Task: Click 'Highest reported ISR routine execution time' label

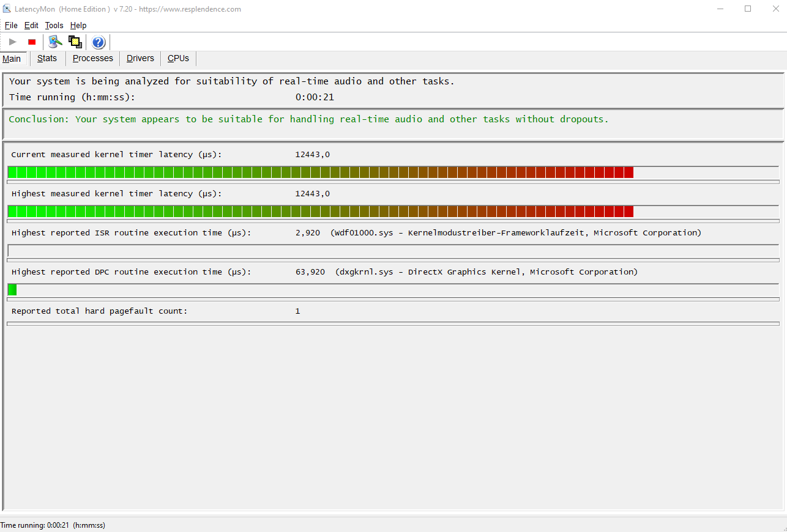Action: tap(131, 233)
